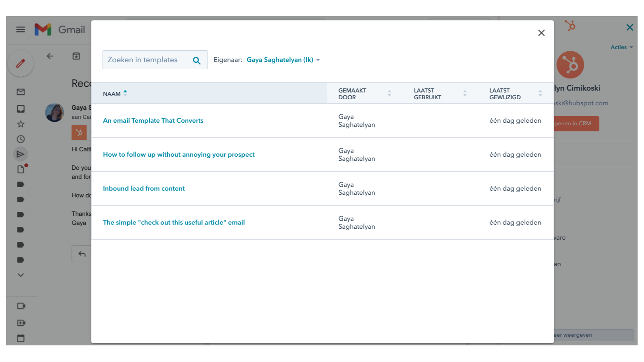
Task: Click the last label tag icon above chevron
Action: click(21, 260)
